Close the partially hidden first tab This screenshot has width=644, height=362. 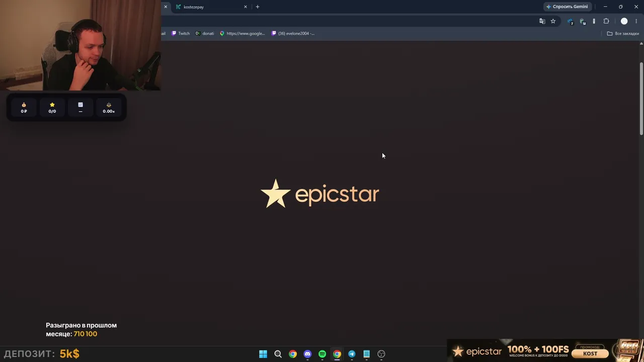click(x=165, y=7)
